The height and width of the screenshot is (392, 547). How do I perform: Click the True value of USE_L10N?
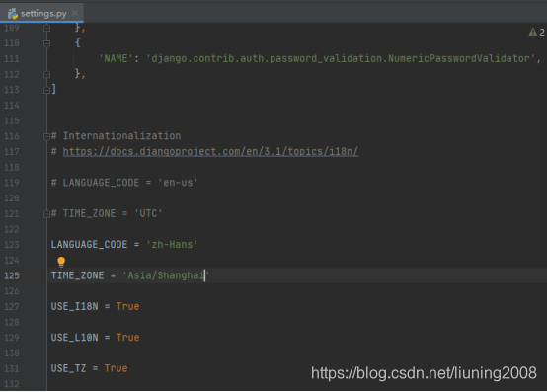[127, 338]
